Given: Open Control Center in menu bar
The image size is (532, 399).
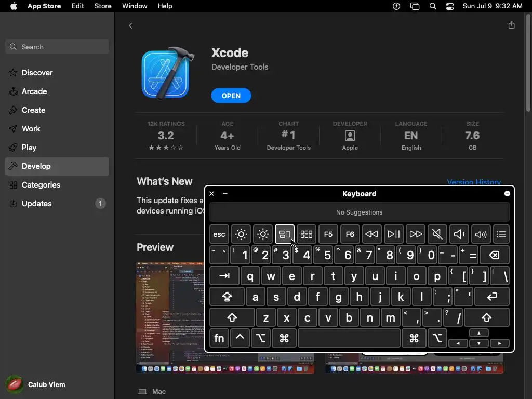Looking at the screenshot, I should [x=450, y=6].
